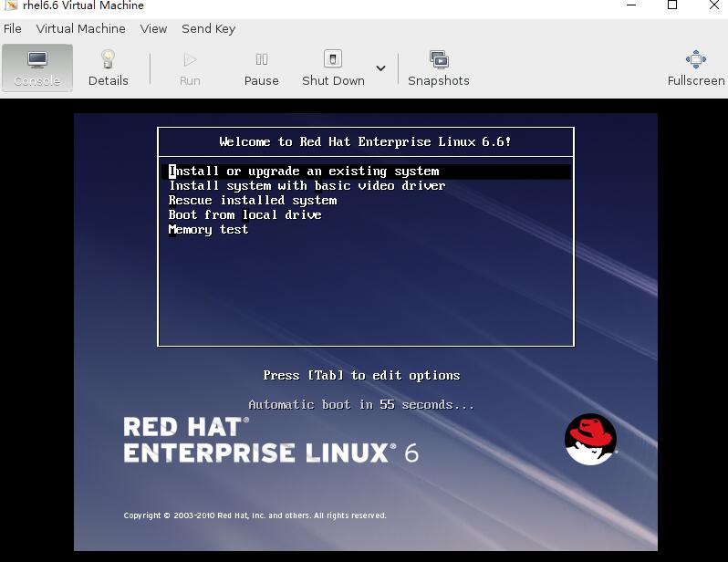
Task: Open the Virtual Machine menu
Action: pos(81,29)
